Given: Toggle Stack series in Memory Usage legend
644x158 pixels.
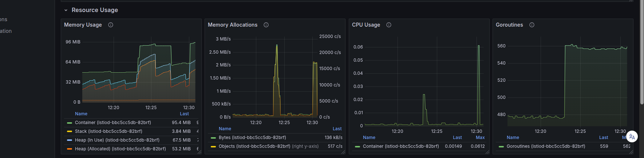Looking at the screenshot, I should click(108, 131).
